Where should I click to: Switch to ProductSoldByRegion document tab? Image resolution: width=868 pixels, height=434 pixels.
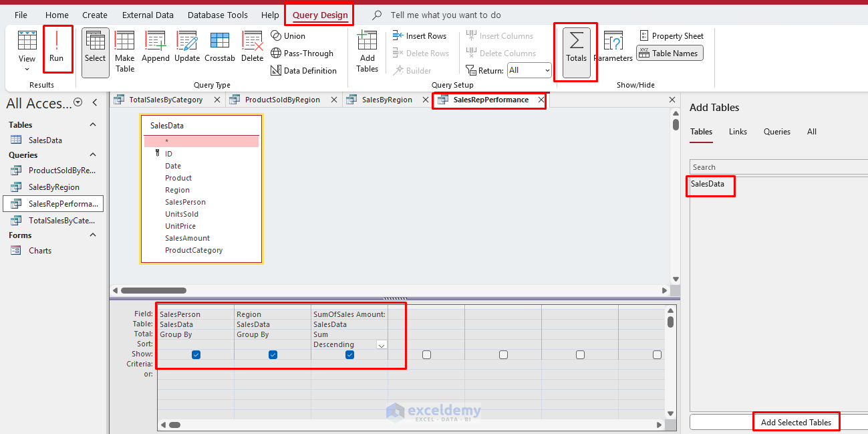tap(283, 100)
